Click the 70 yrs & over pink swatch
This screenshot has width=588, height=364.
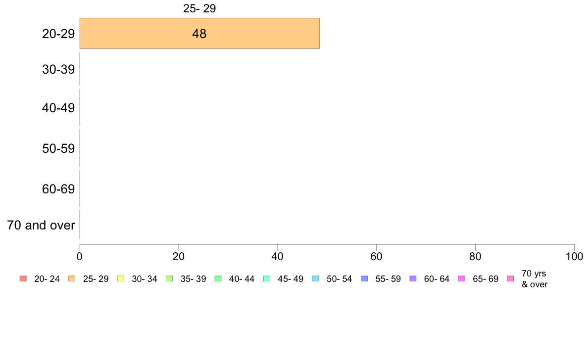(510, 278)
